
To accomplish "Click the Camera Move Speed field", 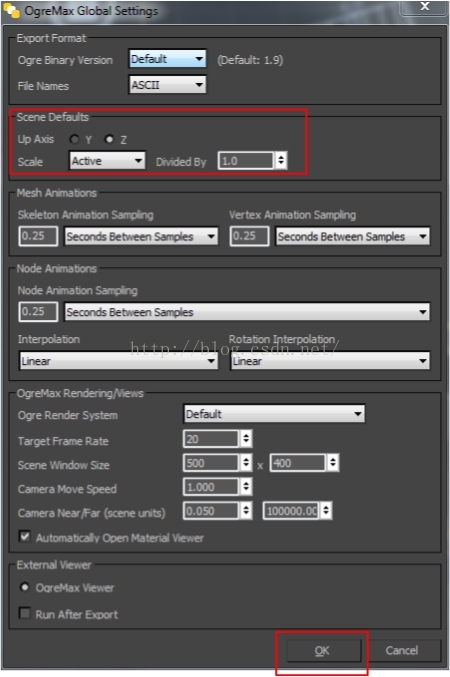I will pyautogui.click(x=211, y=487).
